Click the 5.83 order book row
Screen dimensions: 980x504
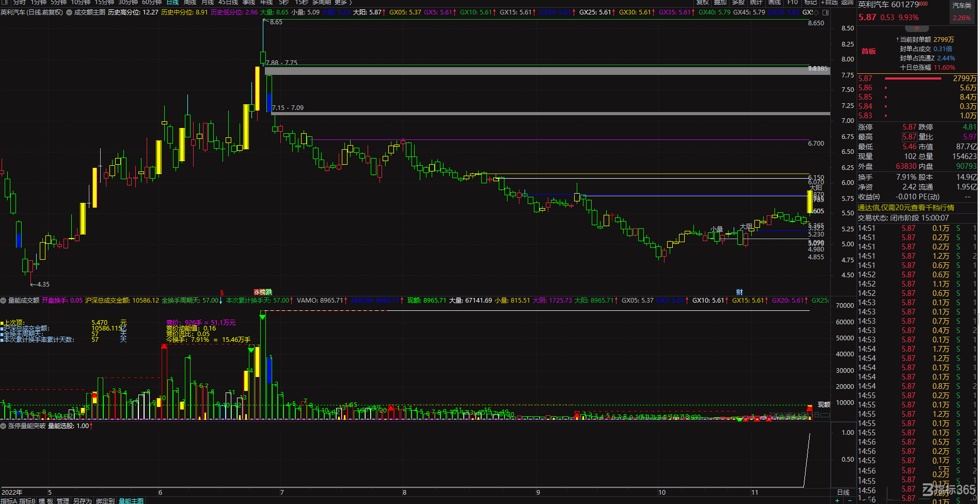click(918, 116)
